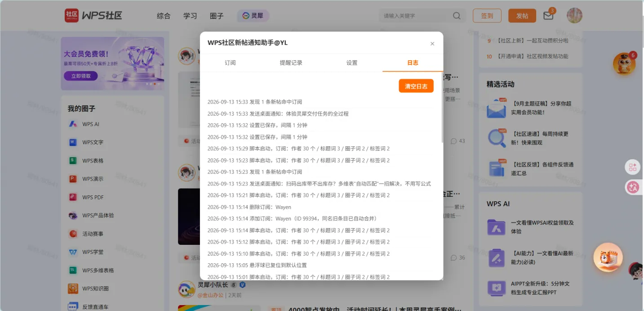Image resolution: width=644 pixels, height=311 pixels.
Task: Open WPS表格 circle icon
Action: [x=73, y=161]
